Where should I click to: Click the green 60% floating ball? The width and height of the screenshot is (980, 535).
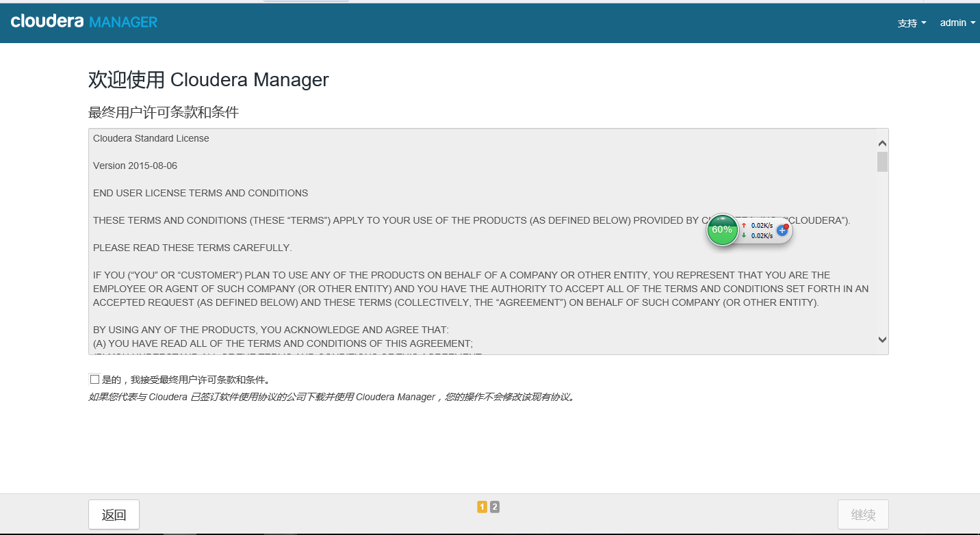tap(722, 230)
